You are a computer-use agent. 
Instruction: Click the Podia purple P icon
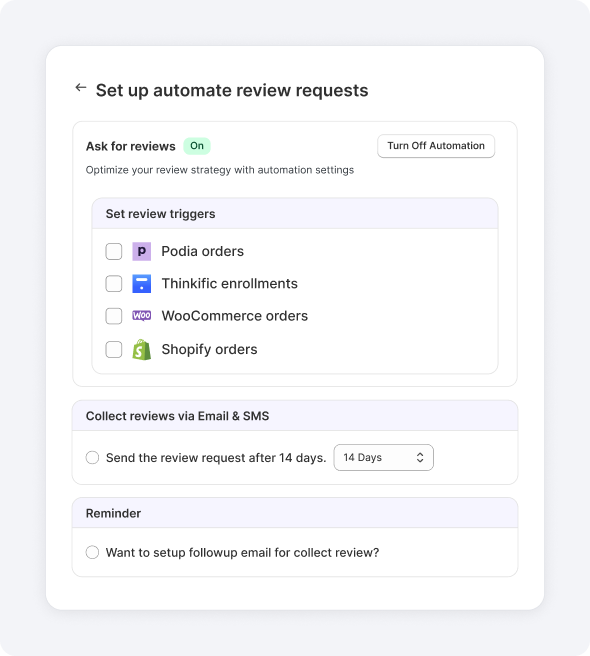coord(141,251)
